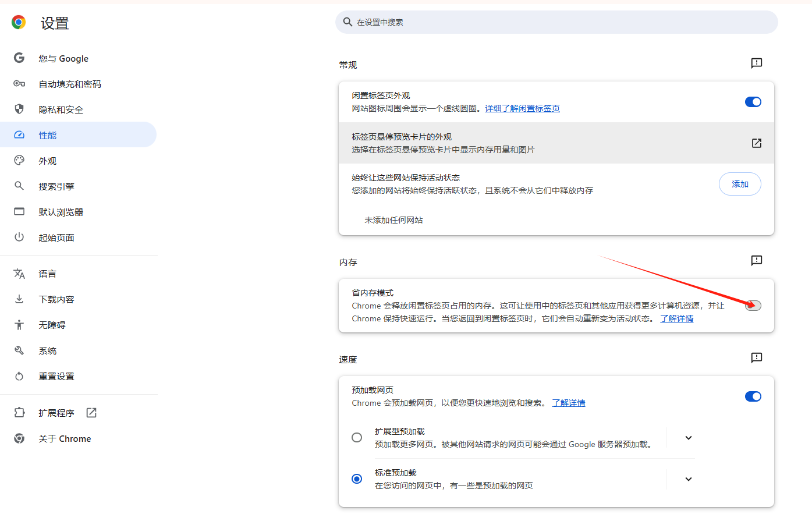Screen dimensions: 812x521
Task: Click the shield icon for privacy and security
Action: coord(19,109)
